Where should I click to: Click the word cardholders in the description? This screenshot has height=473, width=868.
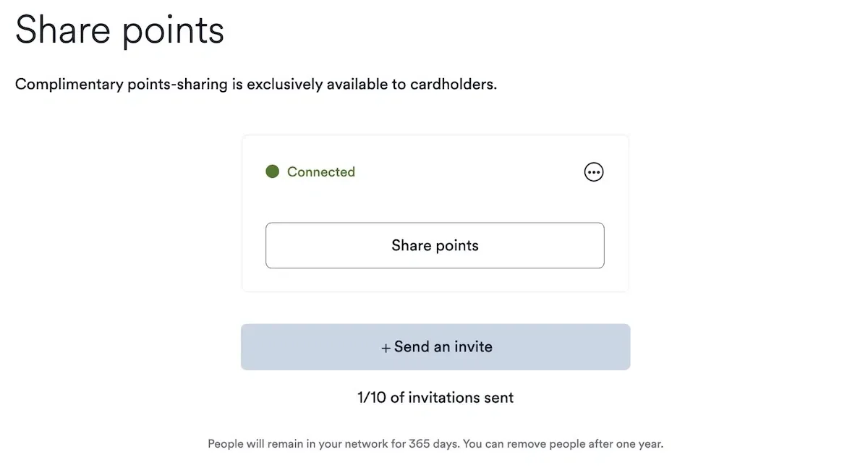(x=452, y=84)
